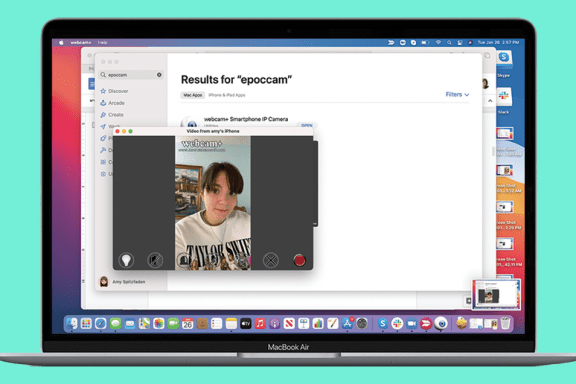Open the Help menu
The image size is (576, 384).
coord(102,43)
